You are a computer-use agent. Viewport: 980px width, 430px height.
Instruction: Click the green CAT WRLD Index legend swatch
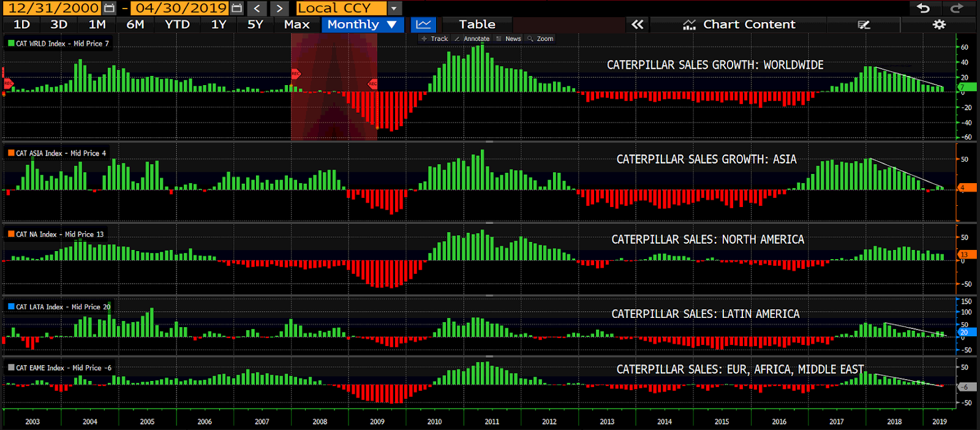pyautogui.click(x=11, y=43)
